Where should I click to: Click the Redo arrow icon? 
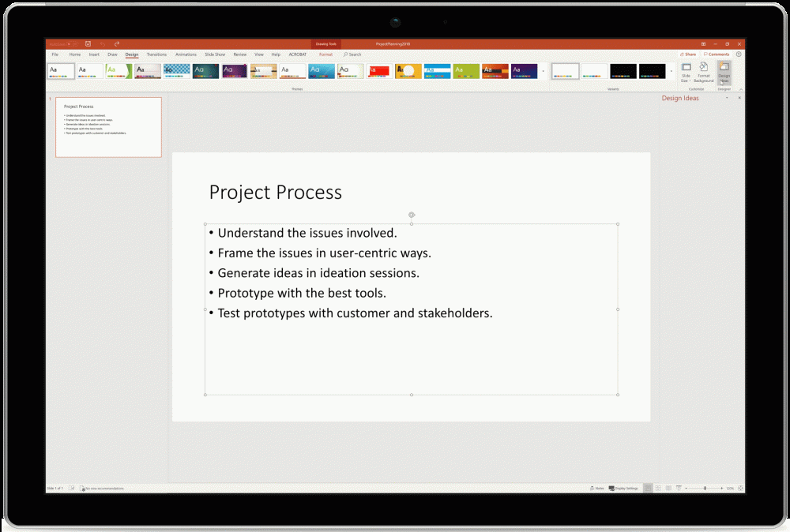click(117, 44)
